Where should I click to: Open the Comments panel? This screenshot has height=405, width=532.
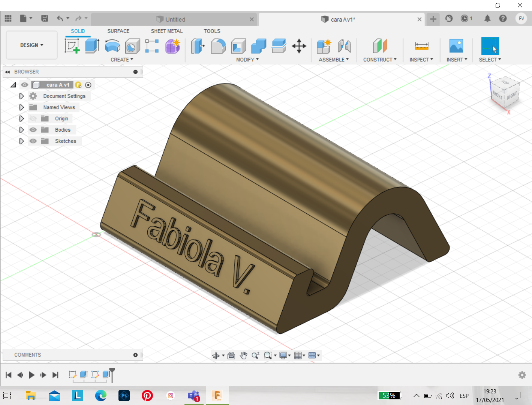click(27, 355)
